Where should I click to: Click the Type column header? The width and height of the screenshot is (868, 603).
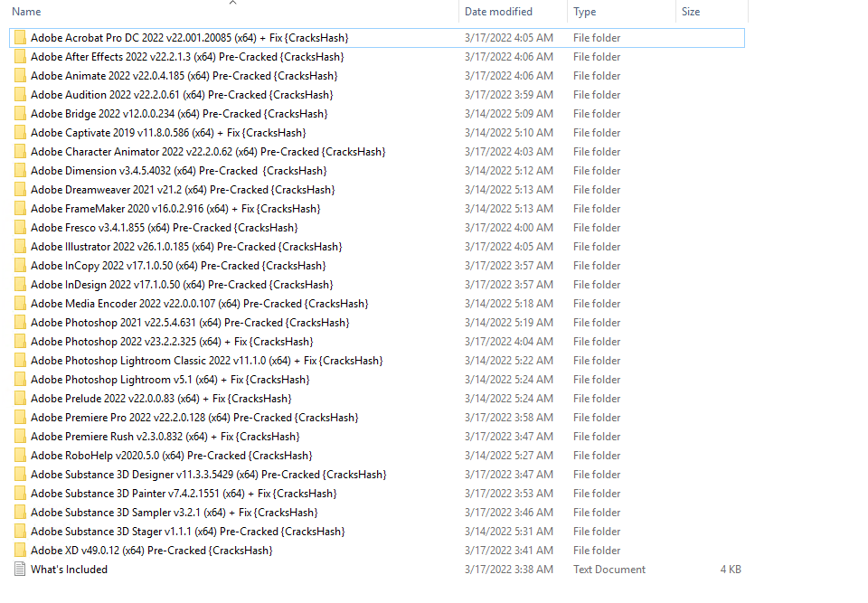tap(585, 12)
